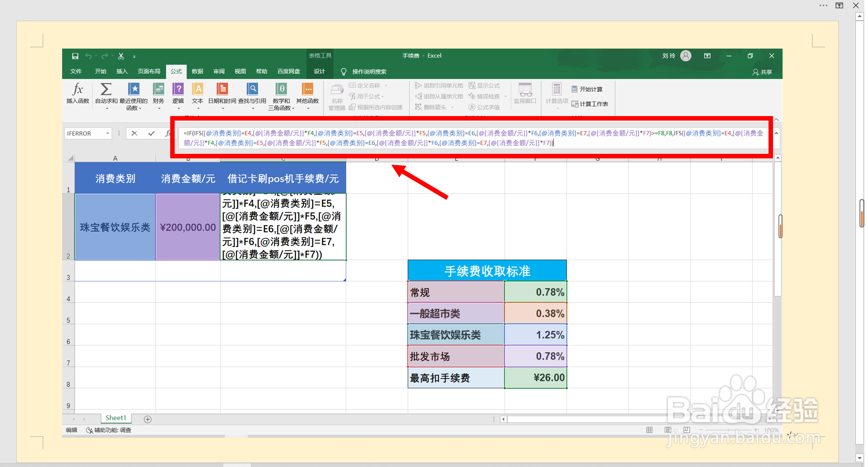The width and height of the screenshot is (868, 467).
Task: Switch to the View (视图) tab
Action: (240, 72)
